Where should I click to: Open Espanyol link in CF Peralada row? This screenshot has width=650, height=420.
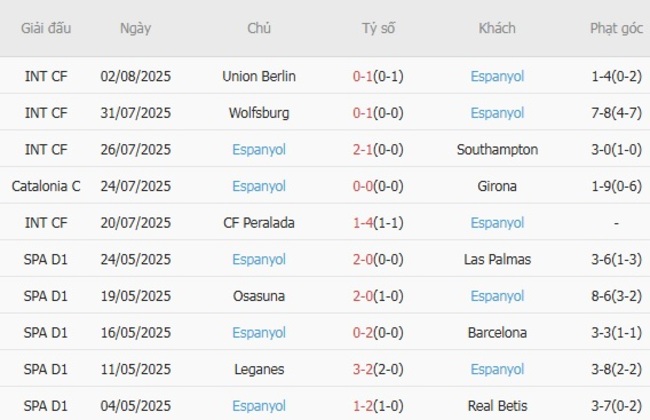coord(497,222)
